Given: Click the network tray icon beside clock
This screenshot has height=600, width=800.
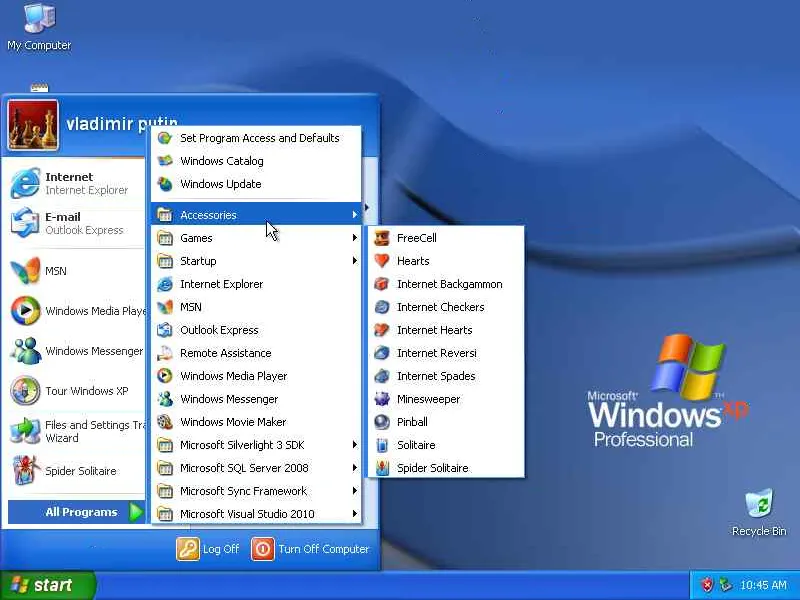Looking at the screenshot, I should tap(724, 585).
